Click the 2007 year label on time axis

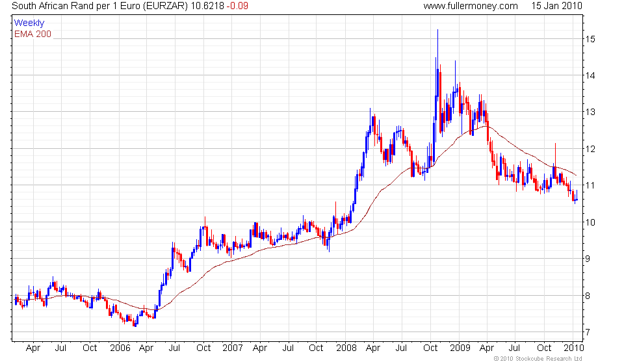[x=233, y=348]
